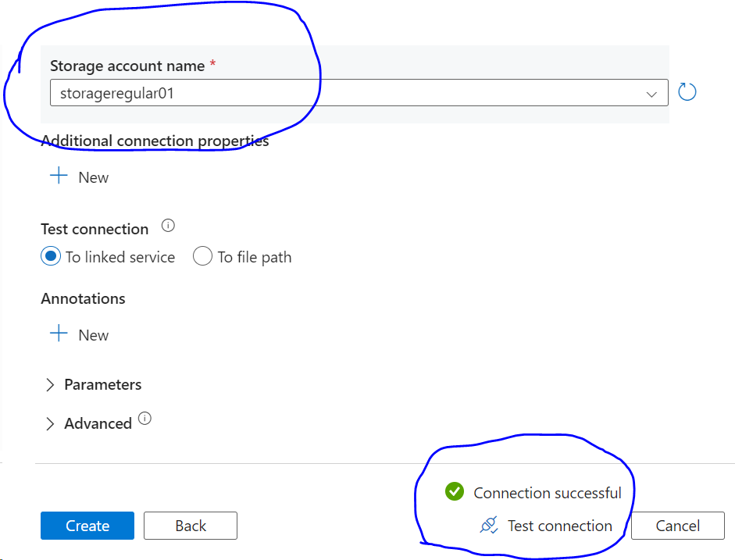Click the plus icon under Annotations
Image resolution: width=735 pixels, height=560 pixels.
point(59,334)
